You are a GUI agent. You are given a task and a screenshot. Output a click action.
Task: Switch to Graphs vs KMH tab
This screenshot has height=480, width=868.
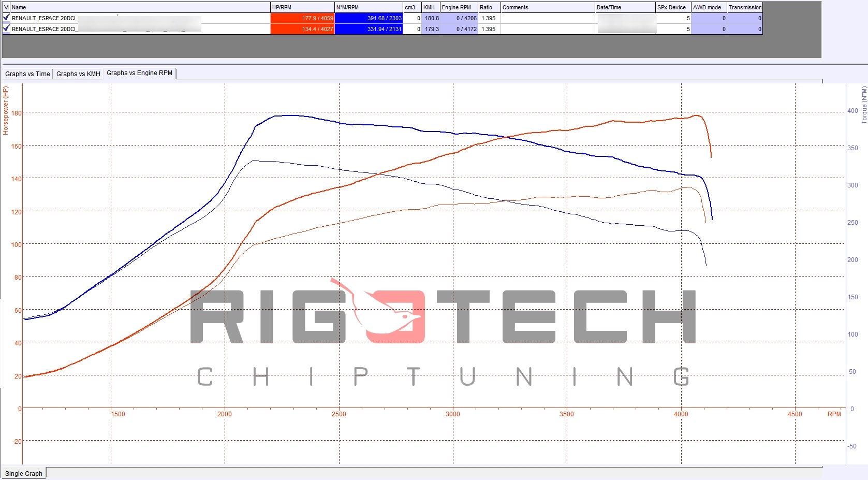click(78, 74)
